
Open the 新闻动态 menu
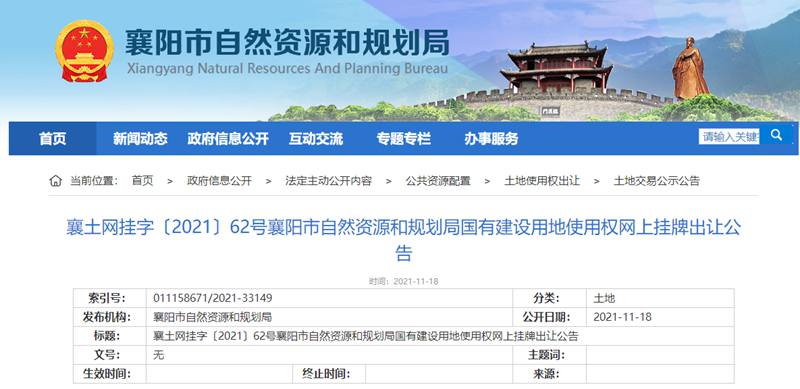pyautogui.click(x=140, y=138)
